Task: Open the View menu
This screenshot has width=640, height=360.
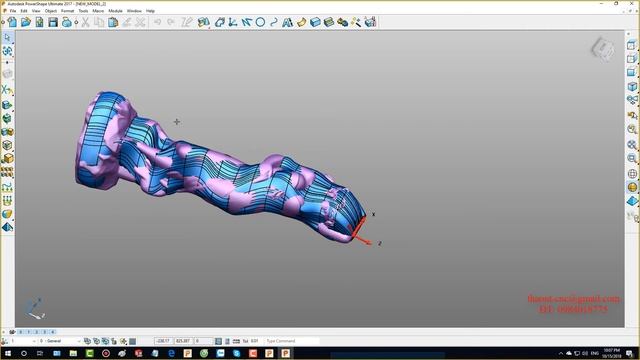Action: point(36,11)
